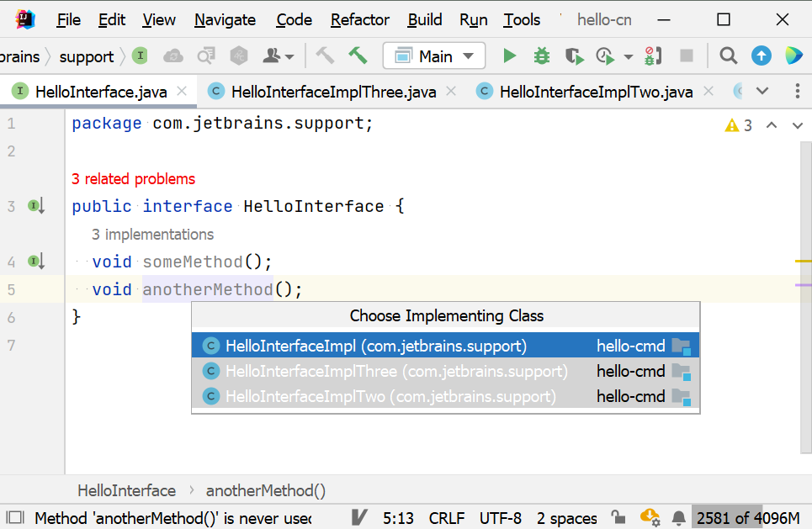Click the attach debugger icon

[x=652, y=56]
